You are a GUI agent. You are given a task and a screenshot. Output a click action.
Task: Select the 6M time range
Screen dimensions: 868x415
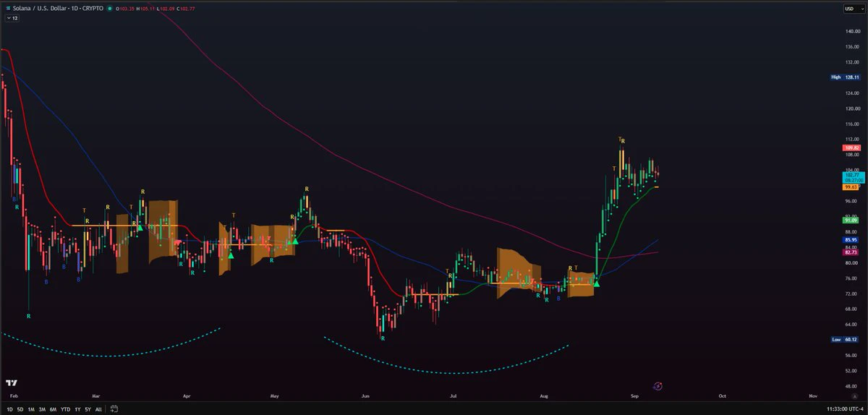pyautogui.click(x=53, y=409)
